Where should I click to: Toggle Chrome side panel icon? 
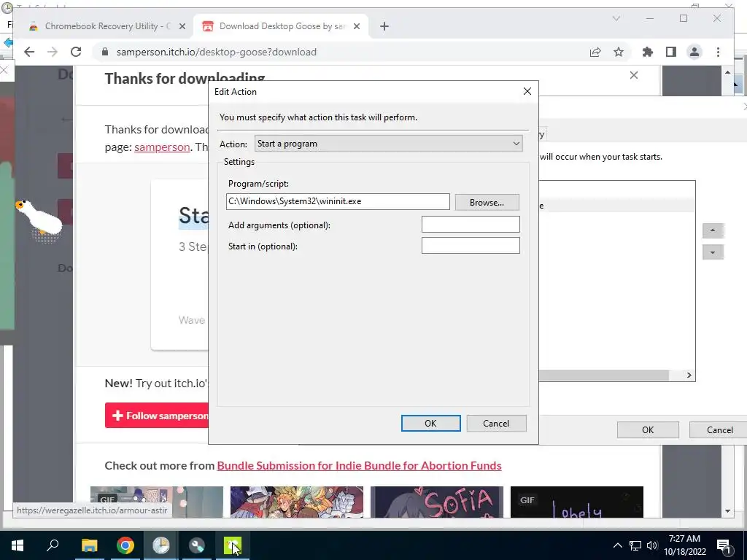pos(671,52)
